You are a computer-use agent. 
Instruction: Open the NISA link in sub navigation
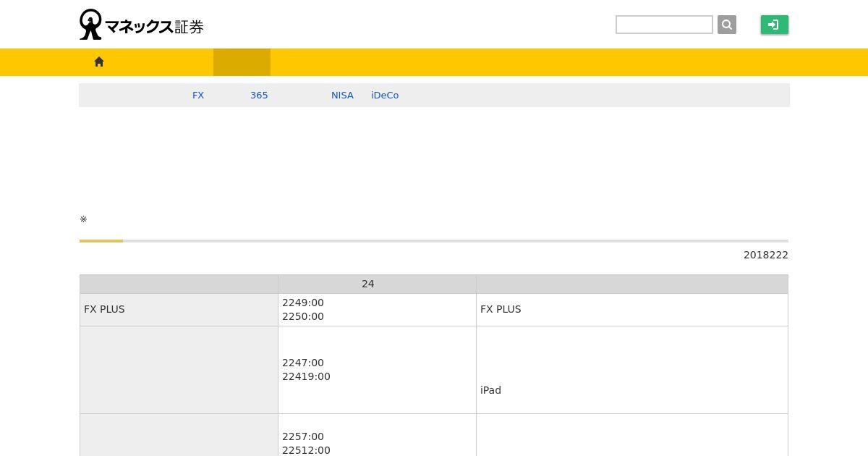click(342, 96)
